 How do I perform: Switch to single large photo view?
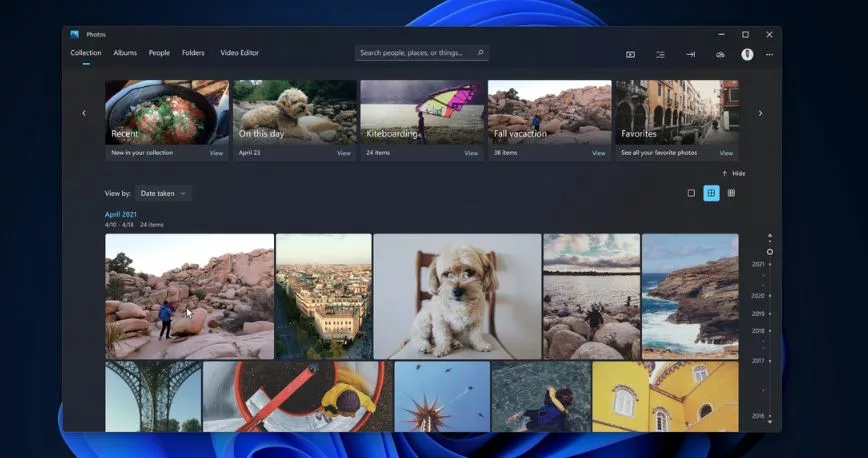point(691,193)
